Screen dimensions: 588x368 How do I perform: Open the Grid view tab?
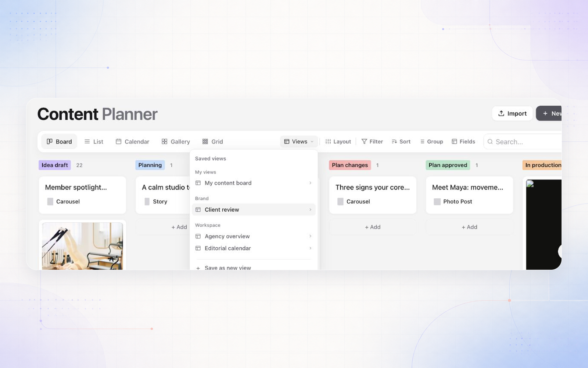pos(212,142)
